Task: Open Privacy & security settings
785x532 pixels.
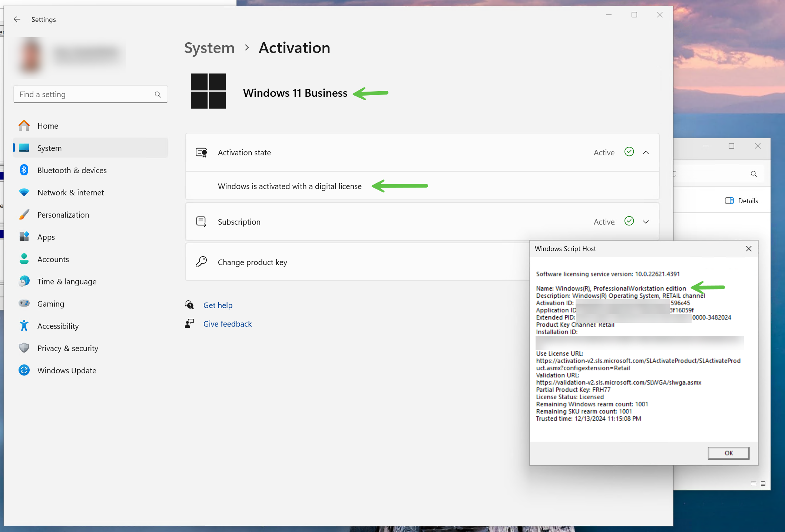Action: point(67,348)
